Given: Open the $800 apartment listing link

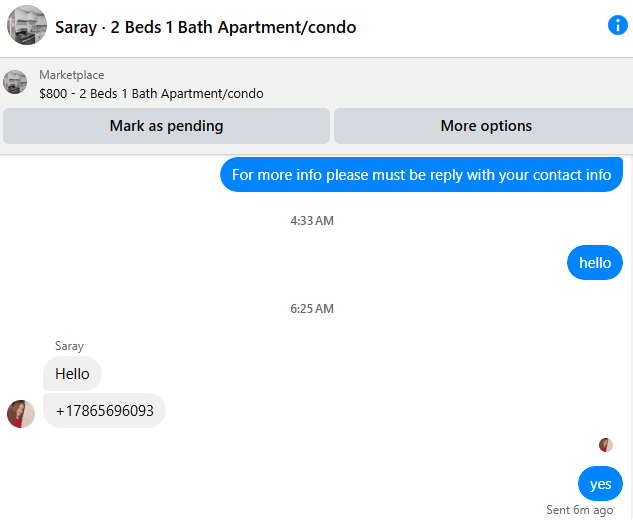Looking at the screenshot, I should pyautogui.click(x=151, y=94).
